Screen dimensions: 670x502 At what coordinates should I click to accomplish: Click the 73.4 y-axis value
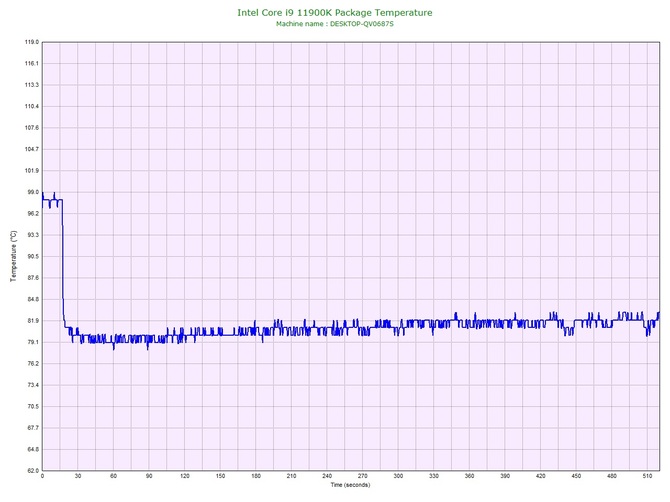(33, 385)
